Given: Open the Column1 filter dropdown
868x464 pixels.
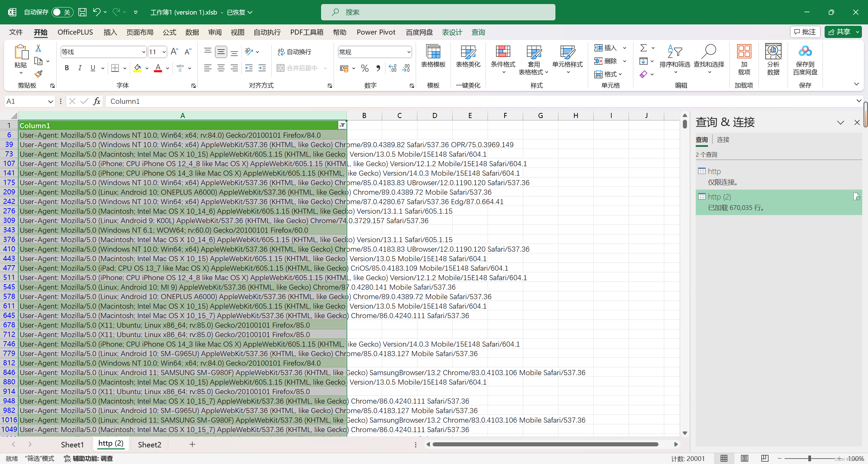Looking at the screenshot, I should pos(342,125).
